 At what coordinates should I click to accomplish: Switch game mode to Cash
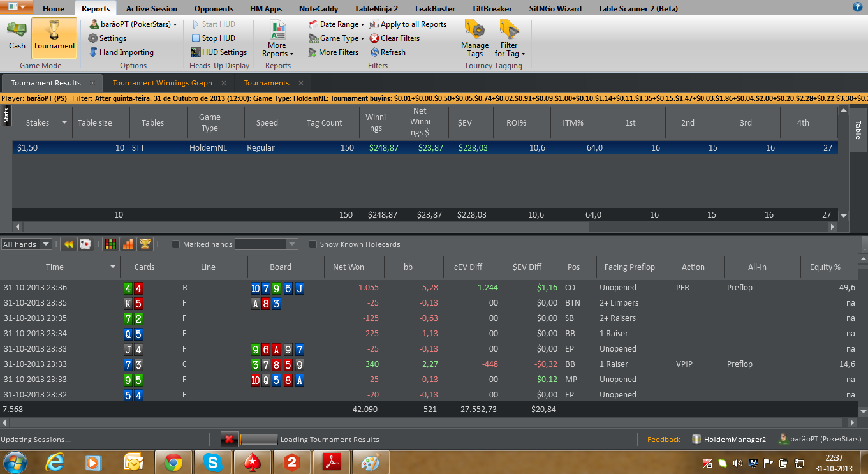17,36
